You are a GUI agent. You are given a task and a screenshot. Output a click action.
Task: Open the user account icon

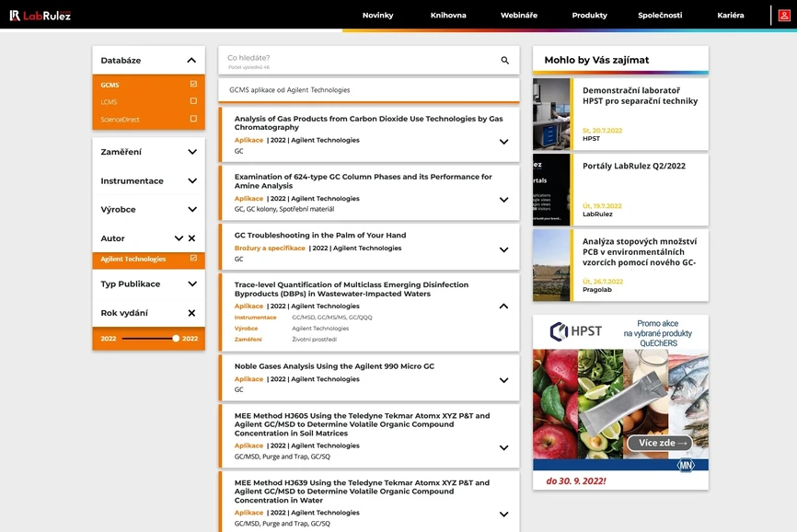click(784, 15)
